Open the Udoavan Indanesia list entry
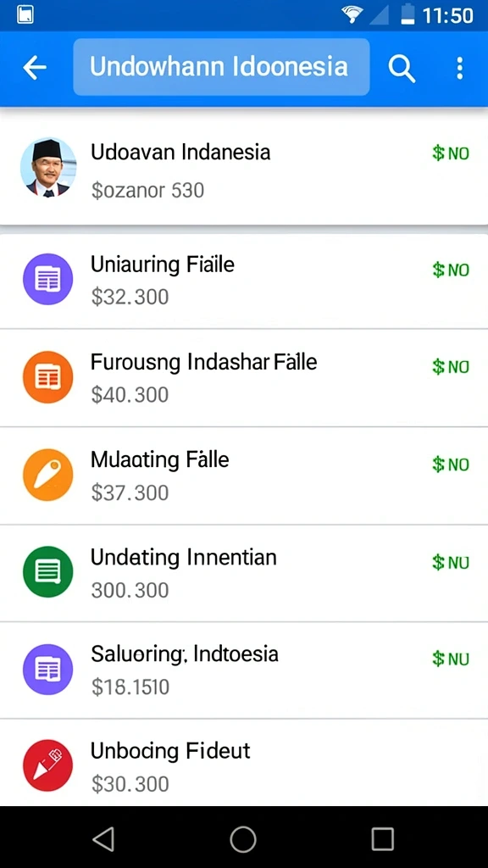 [244, 167]
